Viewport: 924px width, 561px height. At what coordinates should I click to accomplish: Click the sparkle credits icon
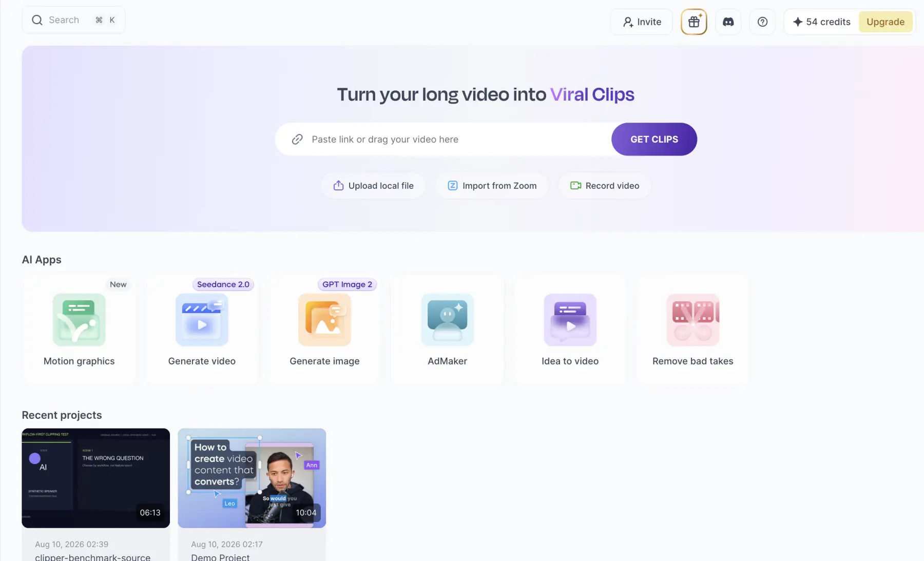[797, 22]
